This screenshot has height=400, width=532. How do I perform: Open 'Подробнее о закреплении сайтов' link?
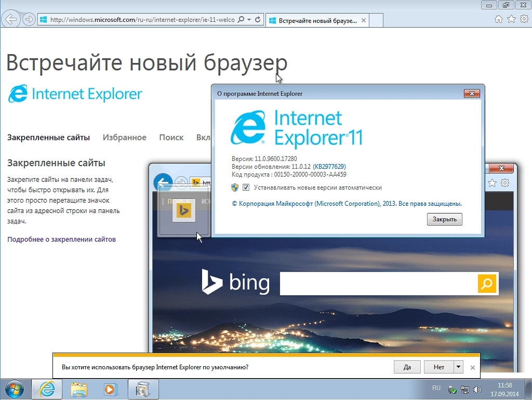point(61,239)
